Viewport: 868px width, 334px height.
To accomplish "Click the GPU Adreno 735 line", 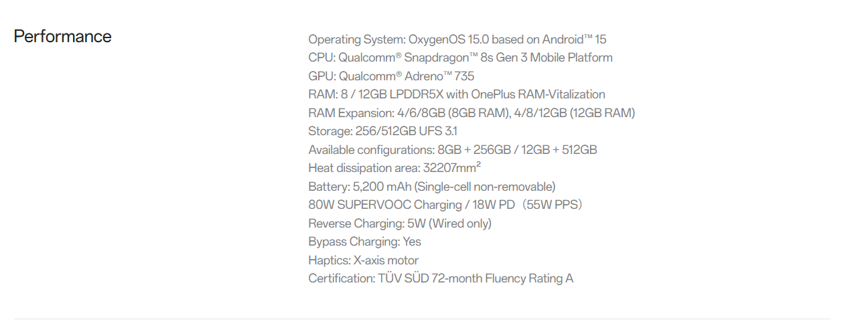I will coord(391,76).
